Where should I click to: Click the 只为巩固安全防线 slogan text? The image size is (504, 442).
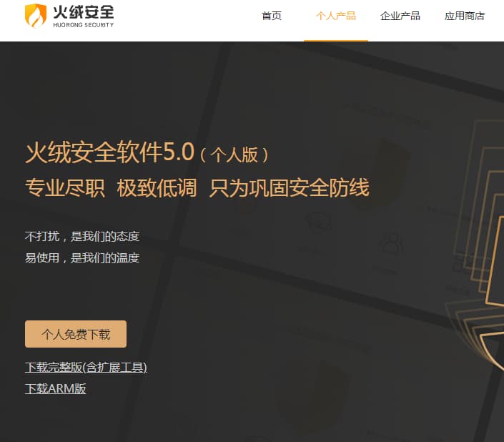point(289,188)
